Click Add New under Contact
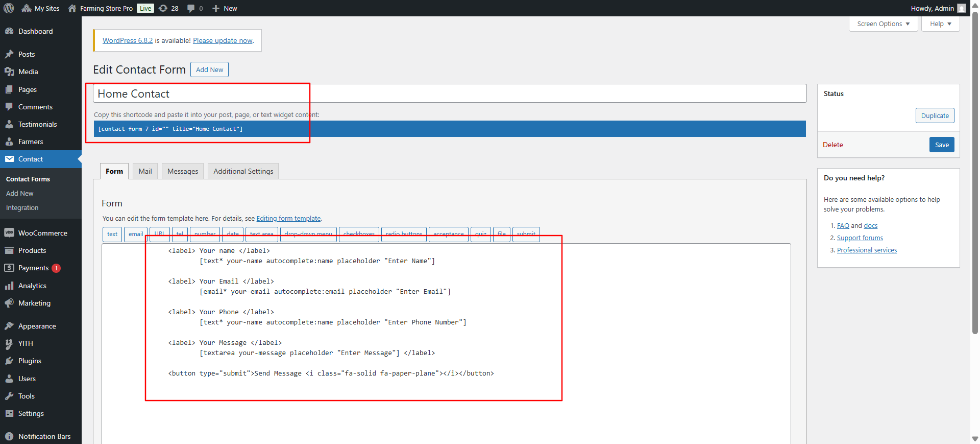This screenshot has width=980, height=444. coord(20,193)
